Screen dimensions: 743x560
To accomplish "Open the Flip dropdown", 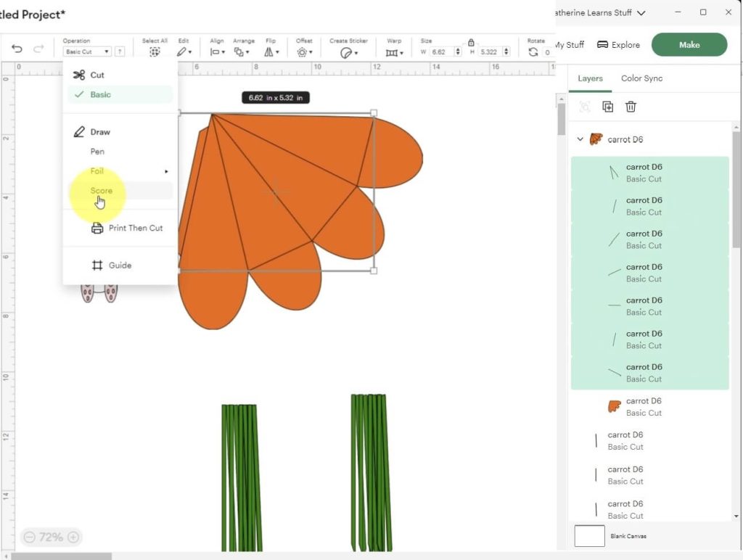I will click(x=271, y=52).
